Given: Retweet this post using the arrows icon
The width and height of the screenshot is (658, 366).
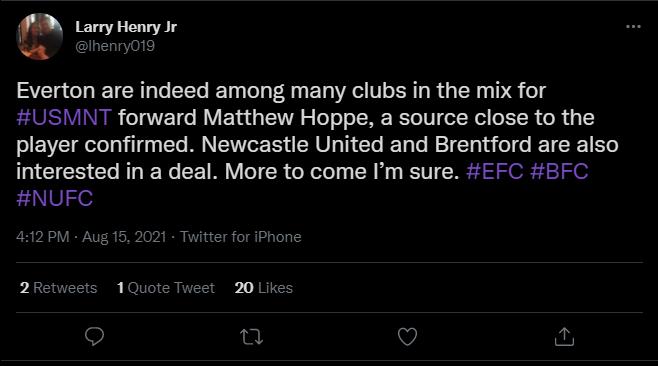Looking at the screenshot, I should tap(251, 337).
